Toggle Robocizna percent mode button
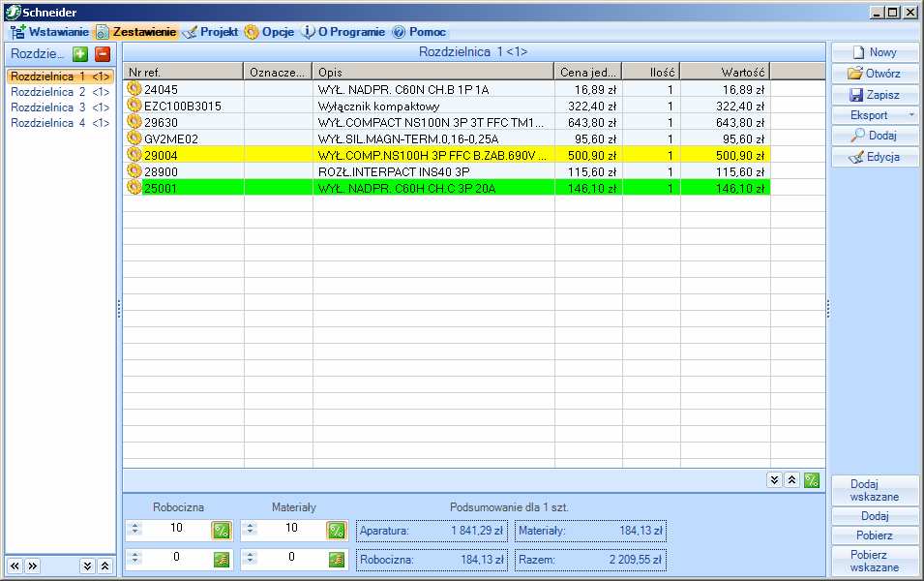Screen dimensions: 924x581 click(222, 531)
